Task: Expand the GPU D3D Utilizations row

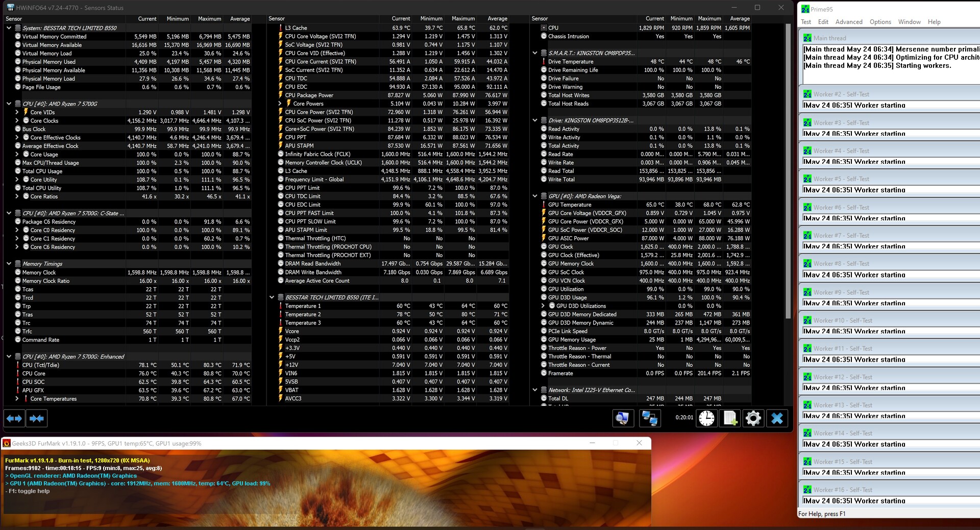Action: (543, 306)
